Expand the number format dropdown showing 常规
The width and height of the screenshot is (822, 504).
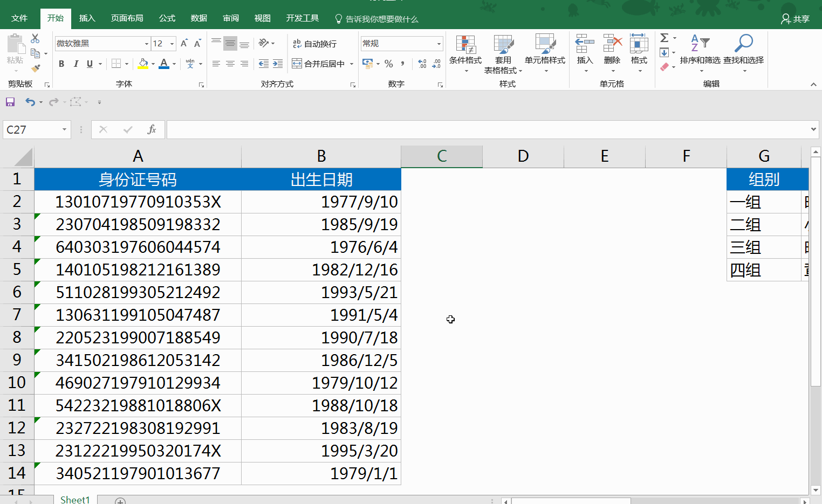coord(439,44)
